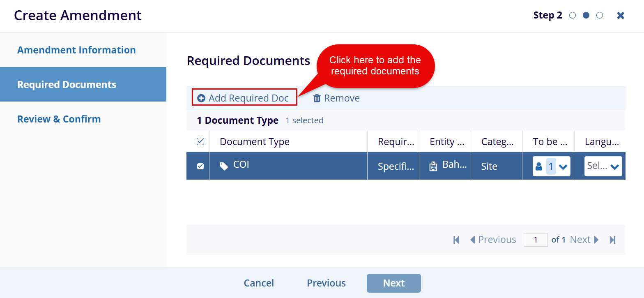644x298 pixels.
Task: Click the tag icon next to COI
Action: pos(224,166)
